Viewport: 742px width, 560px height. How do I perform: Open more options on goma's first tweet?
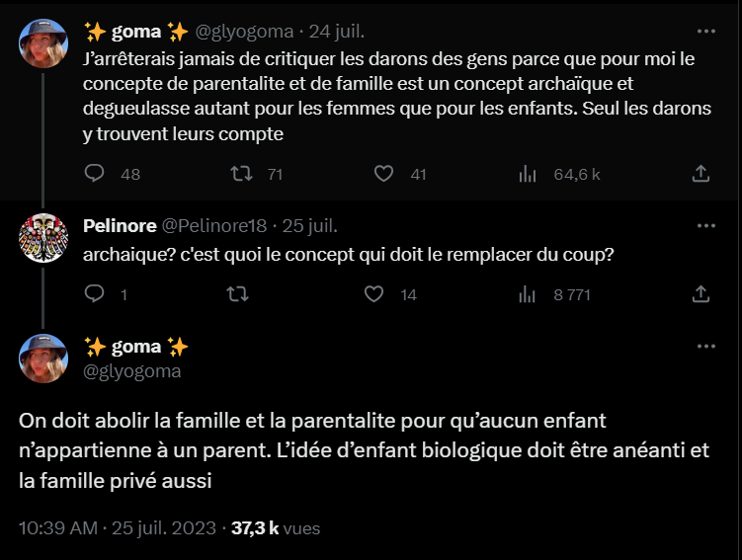pos(706,31)
